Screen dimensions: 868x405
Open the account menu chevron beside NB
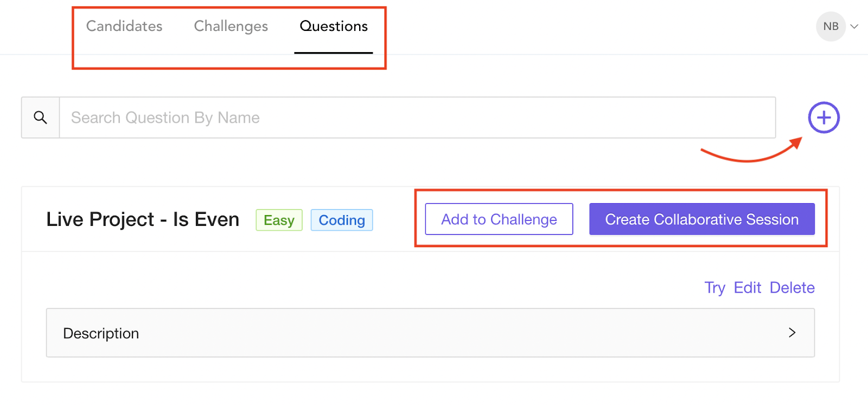click(x=854, y=26)
